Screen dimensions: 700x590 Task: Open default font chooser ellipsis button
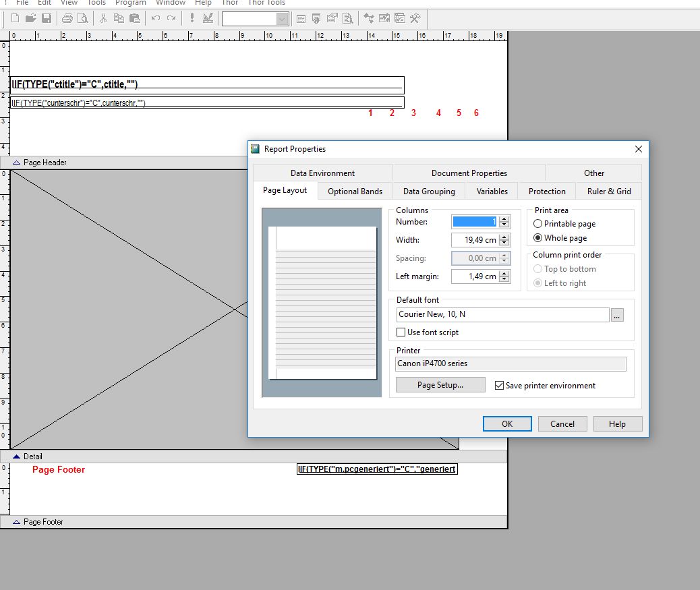(x=616, y=315)
